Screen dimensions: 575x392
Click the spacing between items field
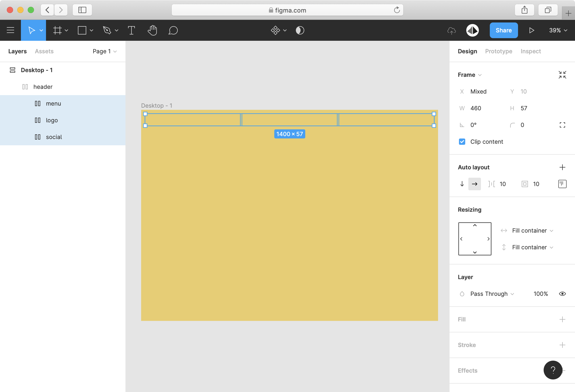point(498,184)
